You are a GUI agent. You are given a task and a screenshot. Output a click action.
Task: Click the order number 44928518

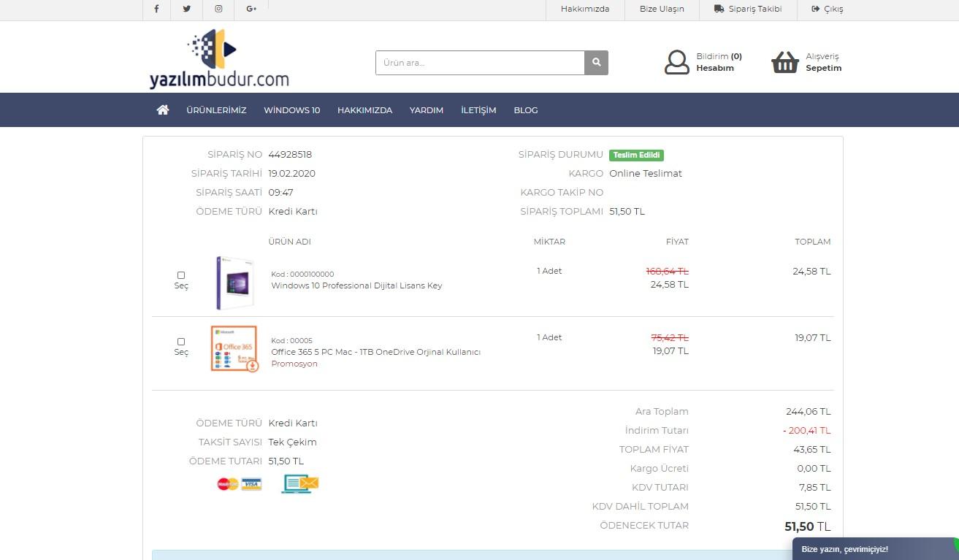click(x=290, y=155)
